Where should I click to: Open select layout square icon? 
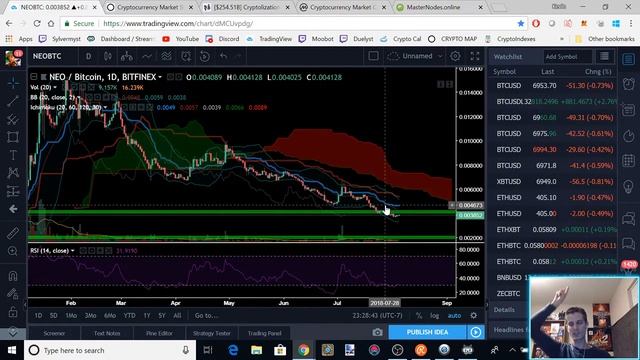click(x=373, y=56)
